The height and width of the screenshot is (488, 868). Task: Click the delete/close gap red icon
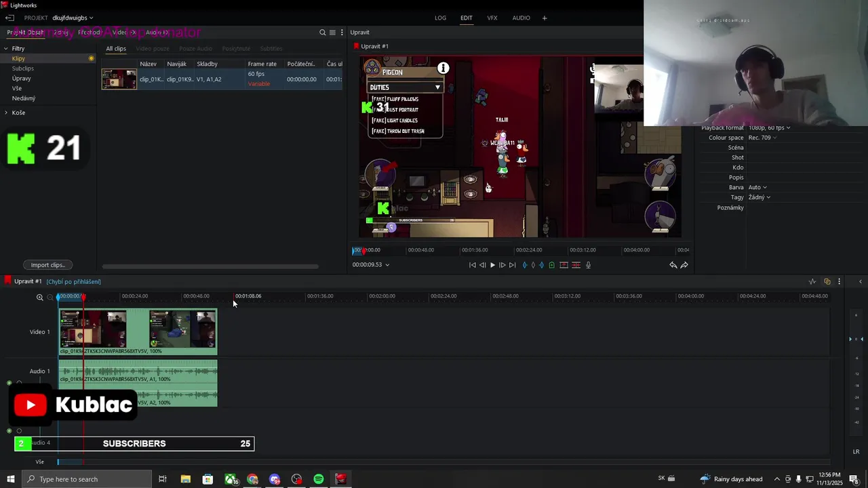pyautogui.click(x=576, y=265)
